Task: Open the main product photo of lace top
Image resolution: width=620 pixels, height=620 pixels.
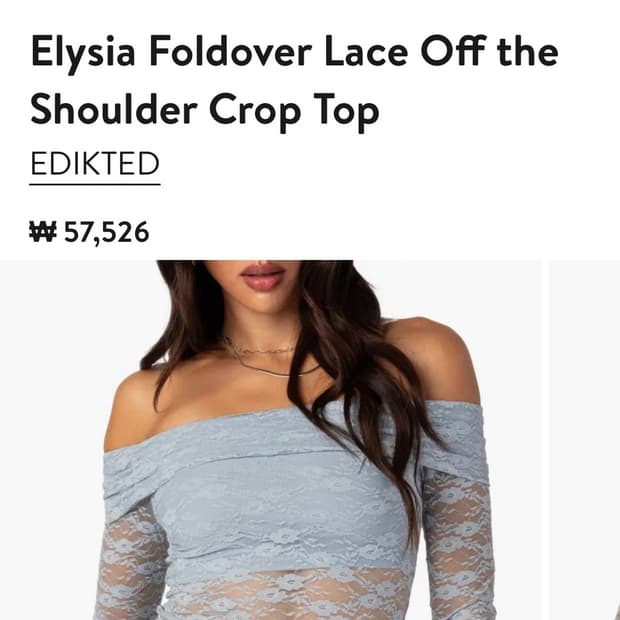Action: pos(270,440)
